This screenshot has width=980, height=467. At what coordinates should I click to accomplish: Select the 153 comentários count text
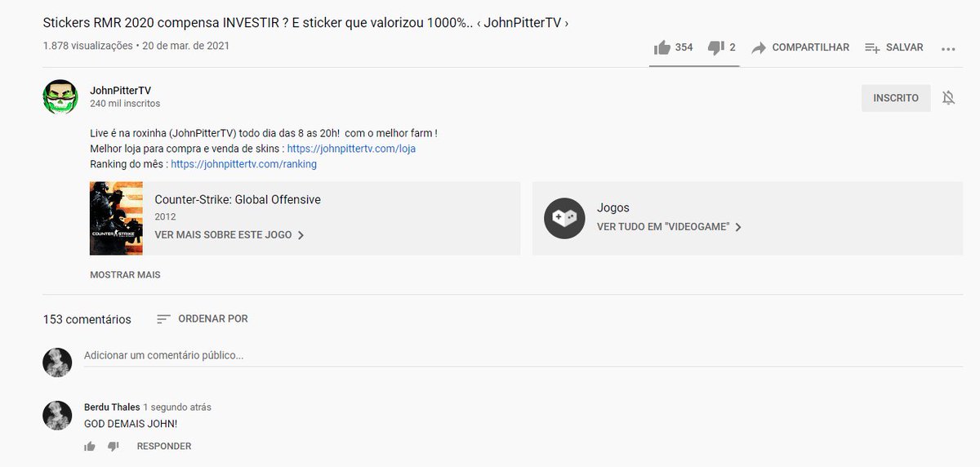click(x=87, y=319)
